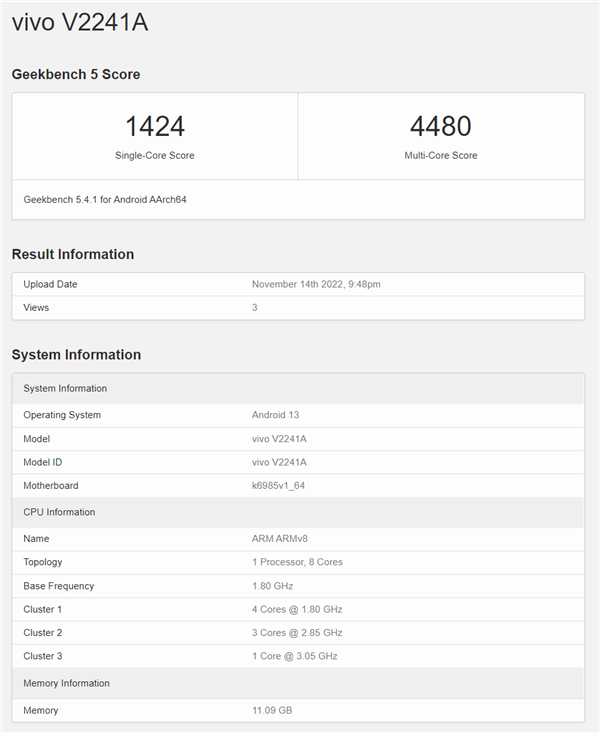Click Cluster 2 value 3 Cores @ 2.85 GHz
This screenshot has width=600, height=733.
(x=297, y=633)
